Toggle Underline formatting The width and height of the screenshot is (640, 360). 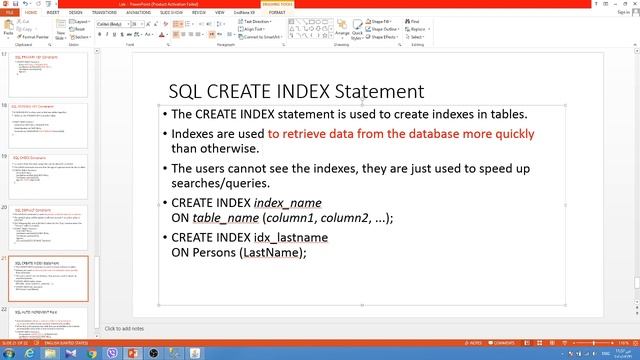pyautogui.click(x=114, y=35)
